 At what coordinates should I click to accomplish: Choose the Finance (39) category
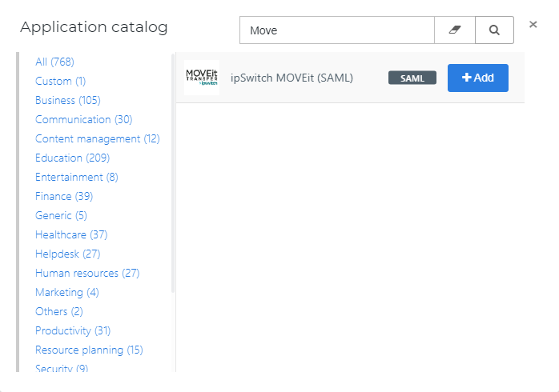(x=64, y=197)
